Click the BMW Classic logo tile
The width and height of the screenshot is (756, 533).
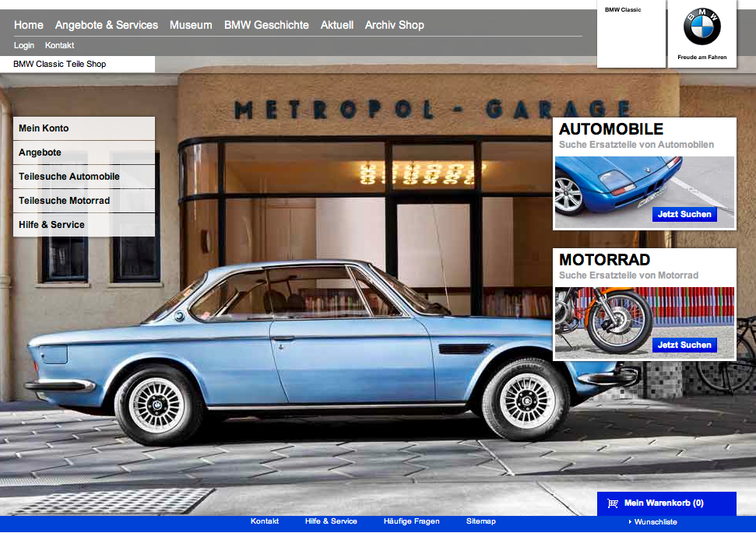(x=631, y=34)
